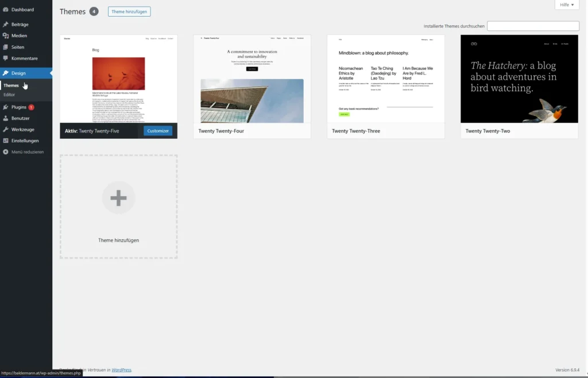Click the Dashboard gauge icon
Image resolution: width=588 pixels, height=378 pixels.
click(x=6, y=9)
